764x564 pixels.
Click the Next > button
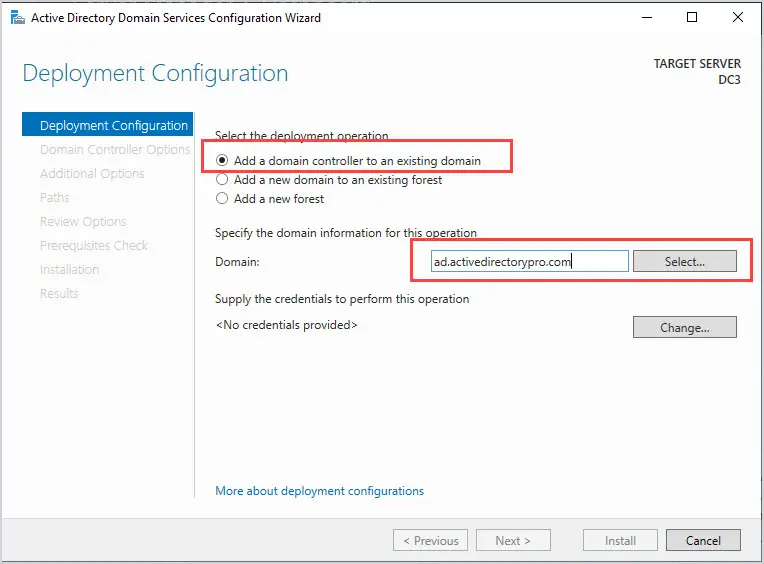(x=513, y=540)
